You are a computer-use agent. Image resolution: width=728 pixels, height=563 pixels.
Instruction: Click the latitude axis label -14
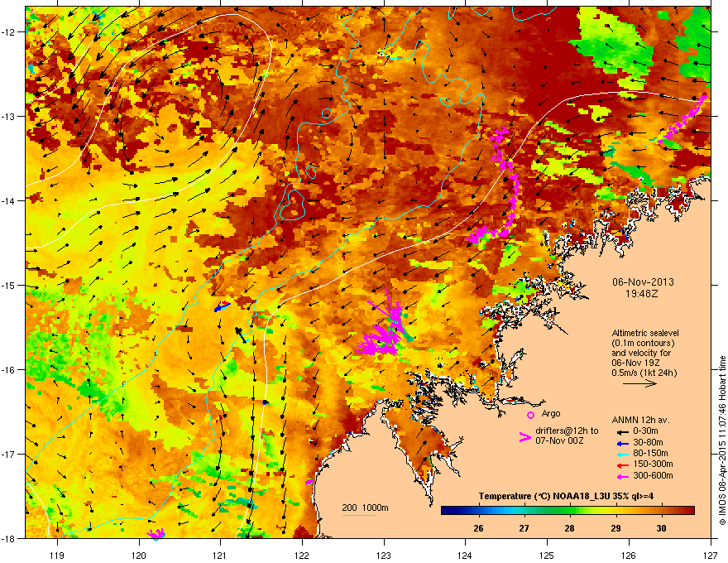tap(9, 201)
